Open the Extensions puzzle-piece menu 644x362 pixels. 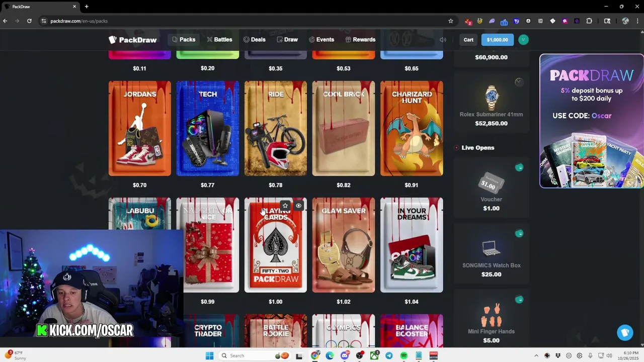pos(589,21)
